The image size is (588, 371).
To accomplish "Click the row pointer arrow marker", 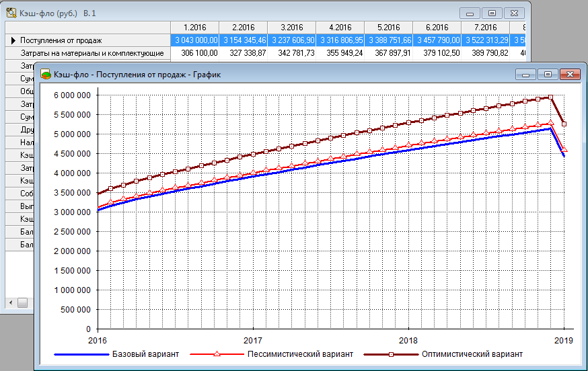I will 13,40.
